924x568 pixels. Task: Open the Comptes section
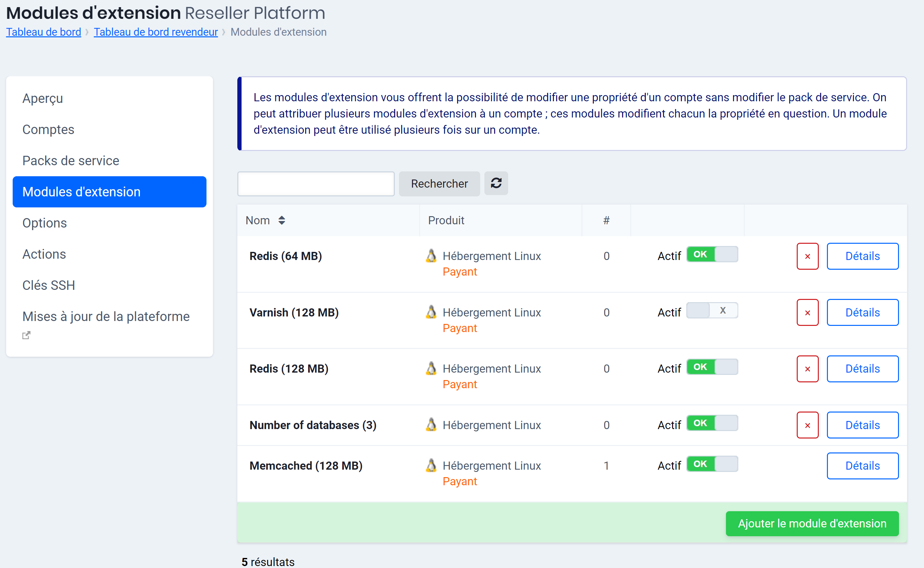click(48, 129)
